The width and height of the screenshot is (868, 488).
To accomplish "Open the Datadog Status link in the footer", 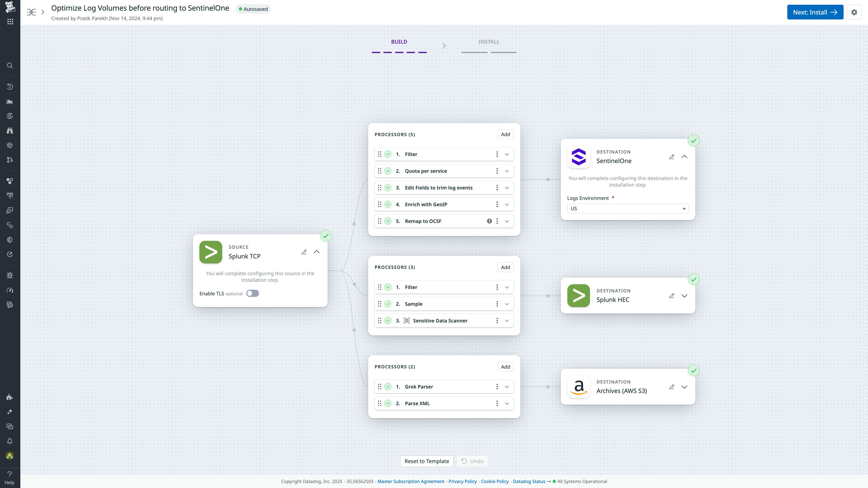I will 529,481.
